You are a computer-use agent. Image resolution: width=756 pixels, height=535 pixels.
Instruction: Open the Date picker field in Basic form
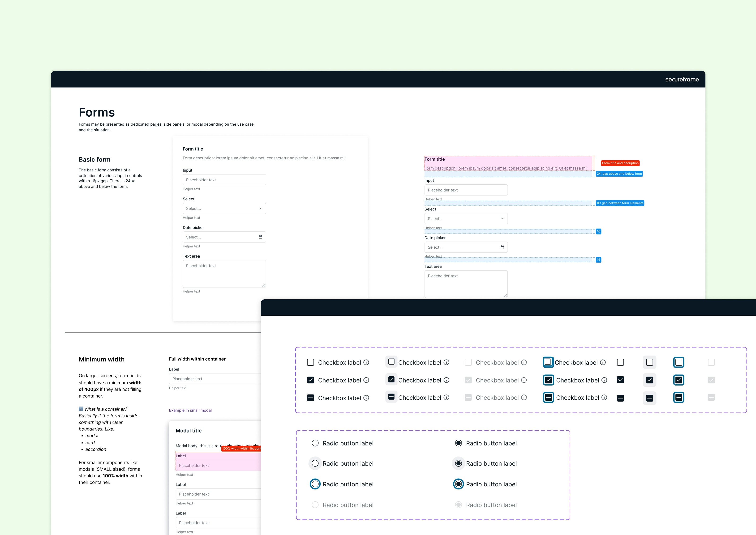coord(221,237)
